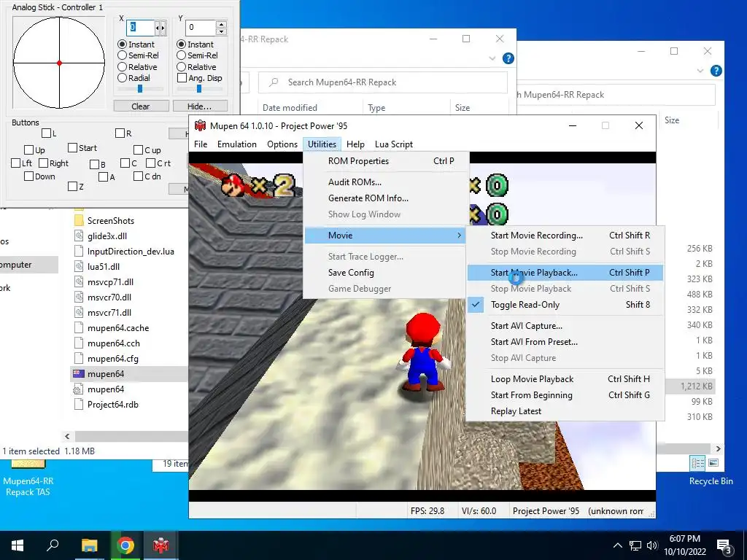Click the Clear button

point(141,106)
